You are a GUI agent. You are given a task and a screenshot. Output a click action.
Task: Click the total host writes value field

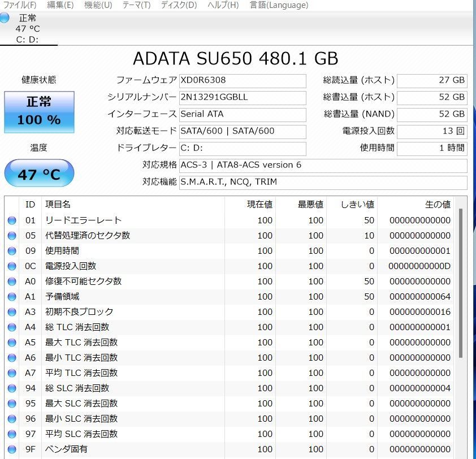432,98
